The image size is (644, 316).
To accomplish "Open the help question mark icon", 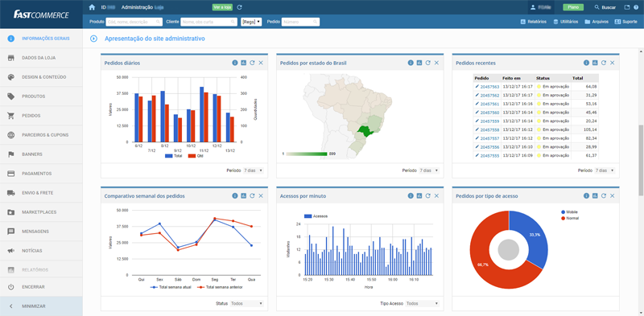I will [636, 7].
